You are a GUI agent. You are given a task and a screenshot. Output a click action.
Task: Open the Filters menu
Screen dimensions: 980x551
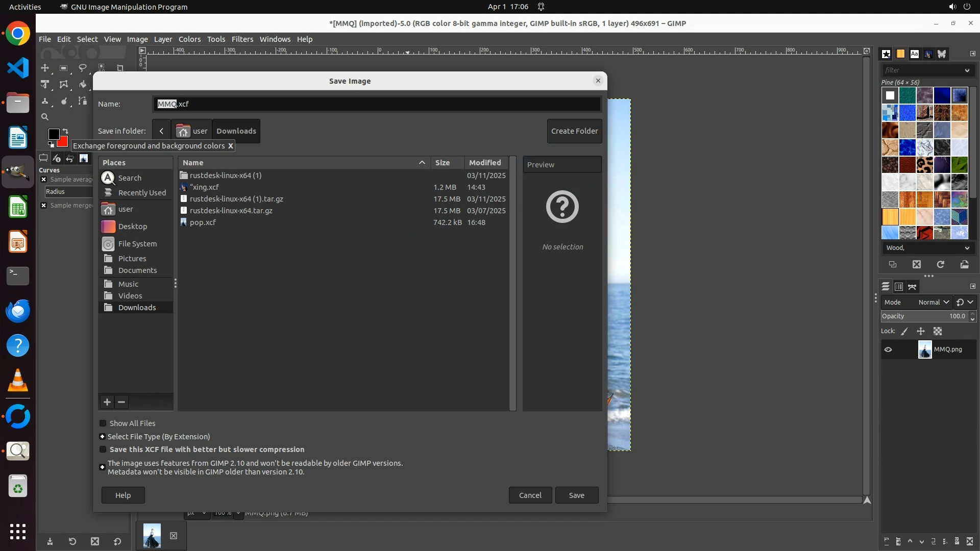[x=242, y=39]
